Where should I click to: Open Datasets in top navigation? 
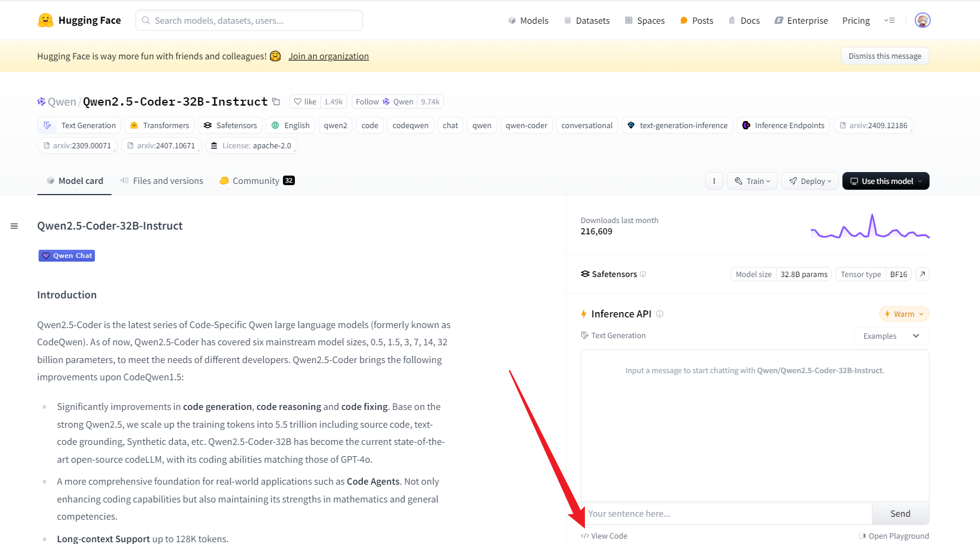click(x=587, y=20)
